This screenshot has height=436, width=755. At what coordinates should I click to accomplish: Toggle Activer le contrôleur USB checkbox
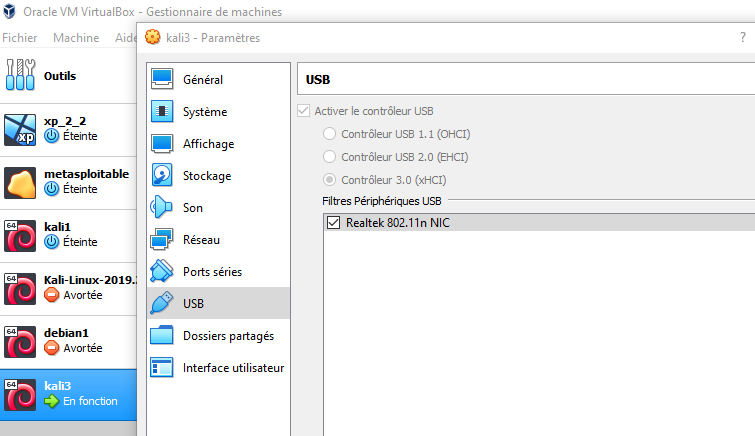[x=303, y=111]
